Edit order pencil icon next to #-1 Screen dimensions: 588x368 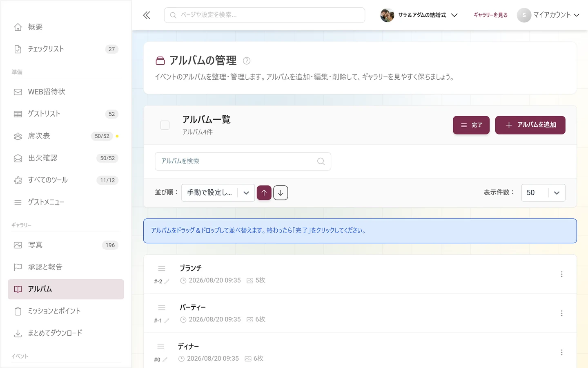tap(167, 321)
